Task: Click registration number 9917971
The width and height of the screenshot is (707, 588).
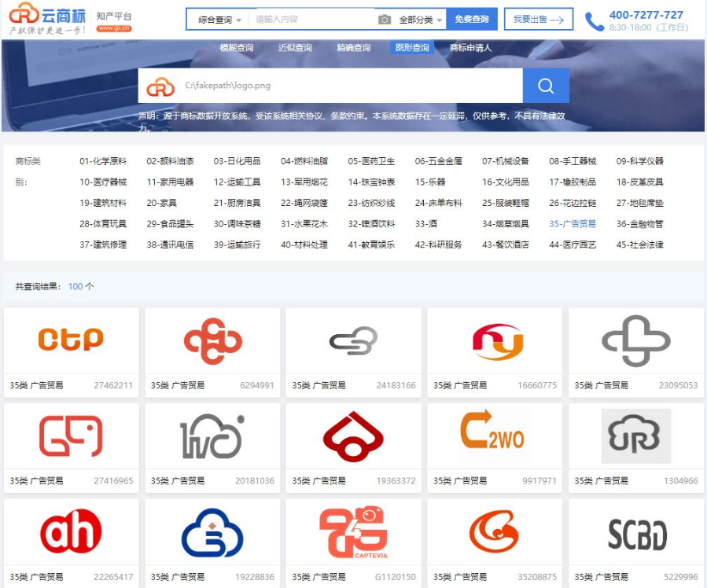Action: pyautogui.click(x=539, y=481)
